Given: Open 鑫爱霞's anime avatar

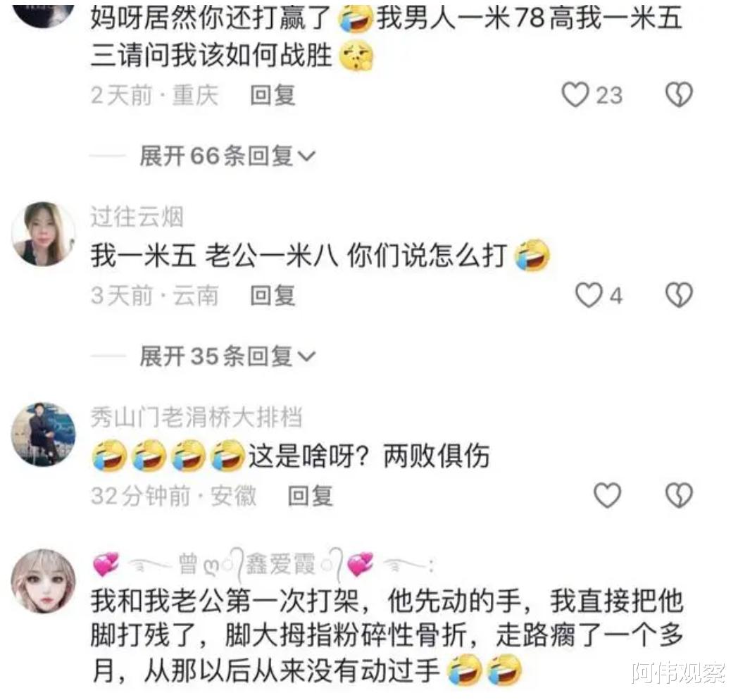Looking at the screenshot, I should [43, 581].
